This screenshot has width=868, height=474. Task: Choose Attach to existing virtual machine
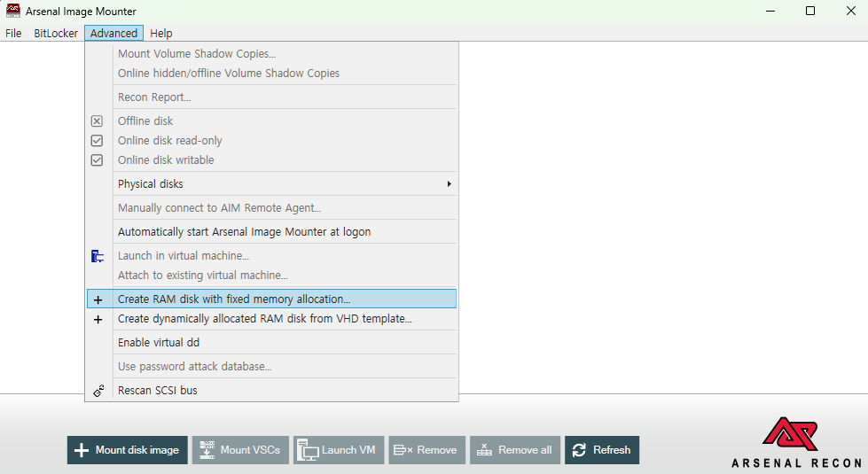[x=272, y=275]
